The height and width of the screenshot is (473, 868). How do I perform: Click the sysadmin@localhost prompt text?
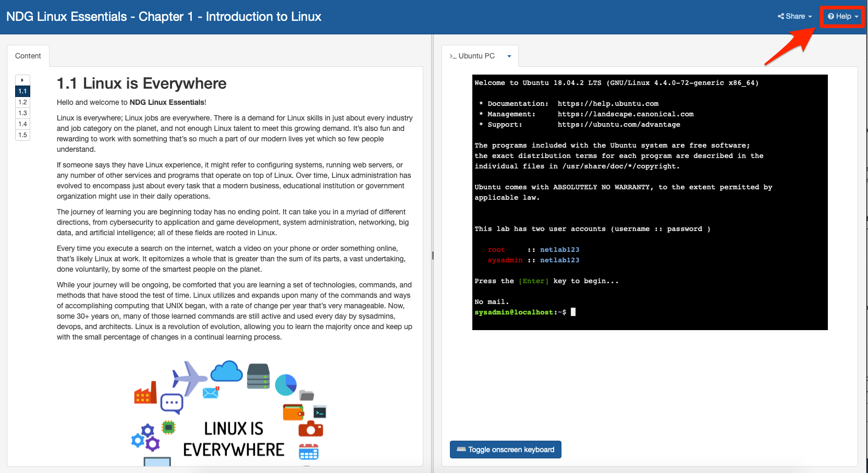514,312
